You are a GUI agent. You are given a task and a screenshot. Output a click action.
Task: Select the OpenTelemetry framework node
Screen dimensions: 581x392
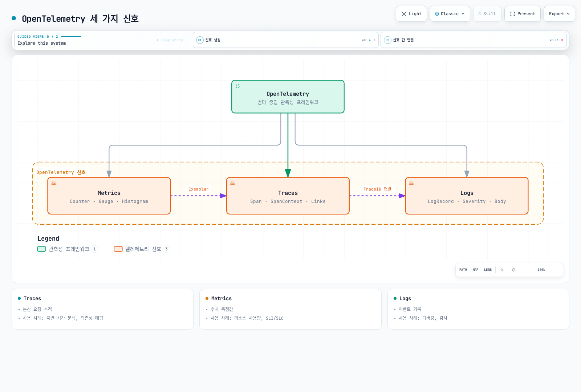coord(288,97)
